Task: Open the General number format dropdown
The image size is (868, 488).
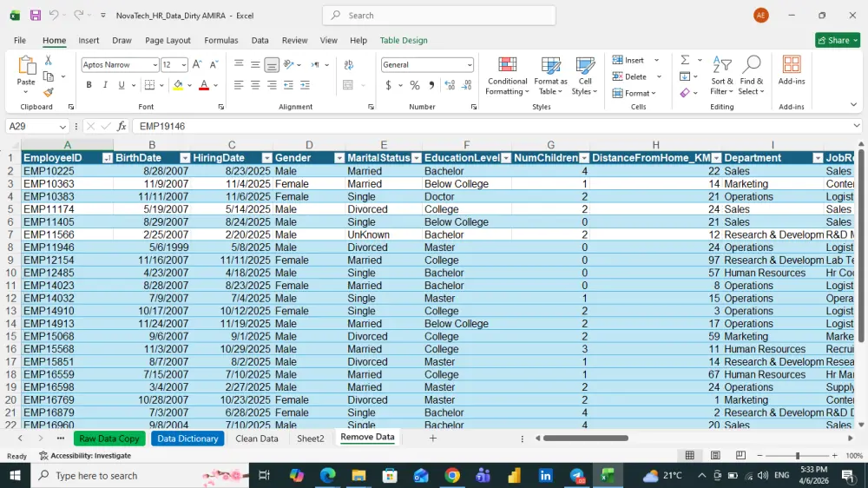Action: tap(470, 65)
